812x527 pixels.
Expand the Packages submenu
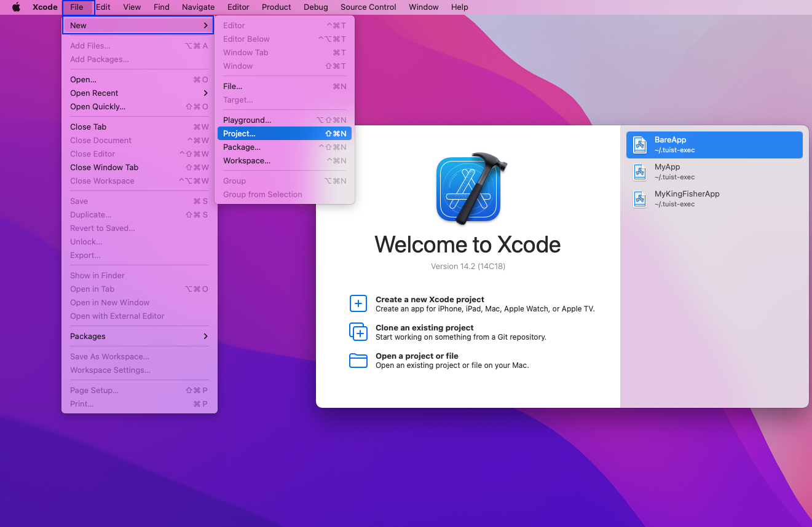205,336
